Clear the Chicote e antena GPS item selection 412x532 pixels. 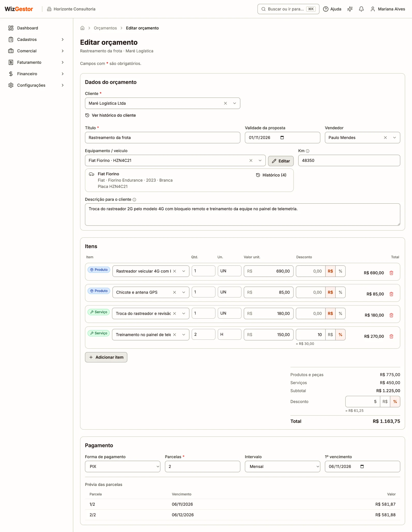pyautogui.click(x=174, y=292)
